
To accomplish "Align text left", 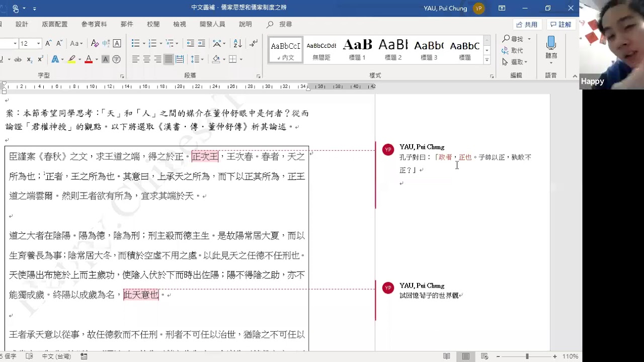I will 135,59.
